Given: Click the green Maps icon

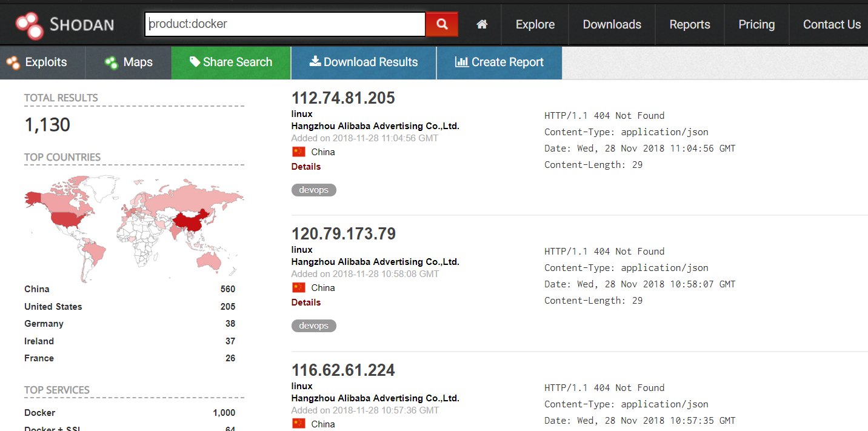Looking at the screenshot, I should click(x=111, y=62).
